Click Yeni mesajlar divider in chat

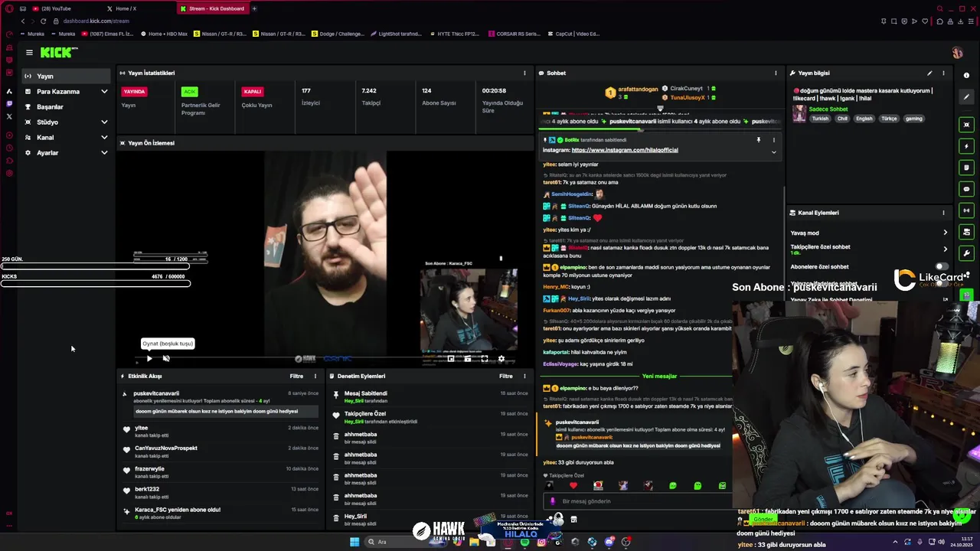click(x=659, y=377)
